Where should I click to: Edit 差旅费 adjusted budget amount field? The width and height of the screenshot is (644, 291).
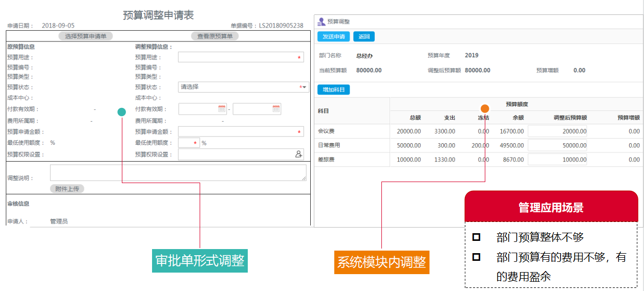pos(557,160)
